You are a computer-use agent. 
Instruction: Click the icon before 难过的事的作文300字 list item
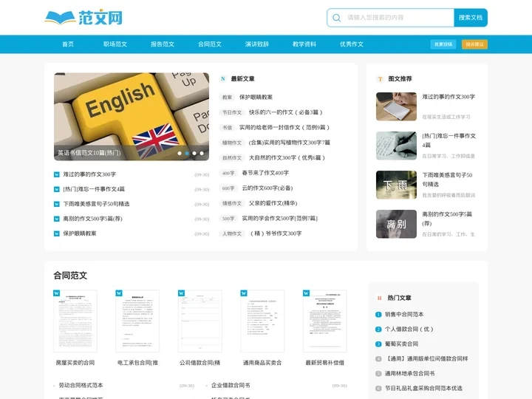click(57, 174)
